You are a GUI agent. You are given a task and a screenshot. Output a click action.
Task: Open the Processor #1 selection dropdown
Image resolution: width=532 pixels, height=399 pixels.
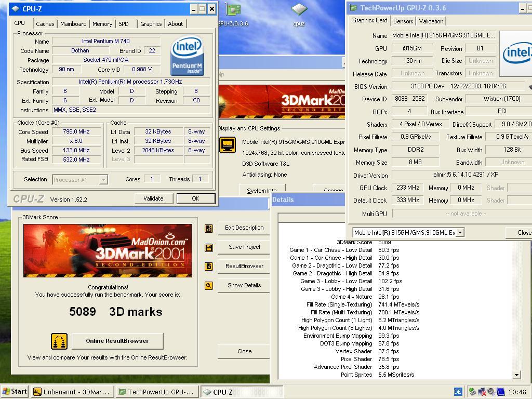[x=103, y=179]
